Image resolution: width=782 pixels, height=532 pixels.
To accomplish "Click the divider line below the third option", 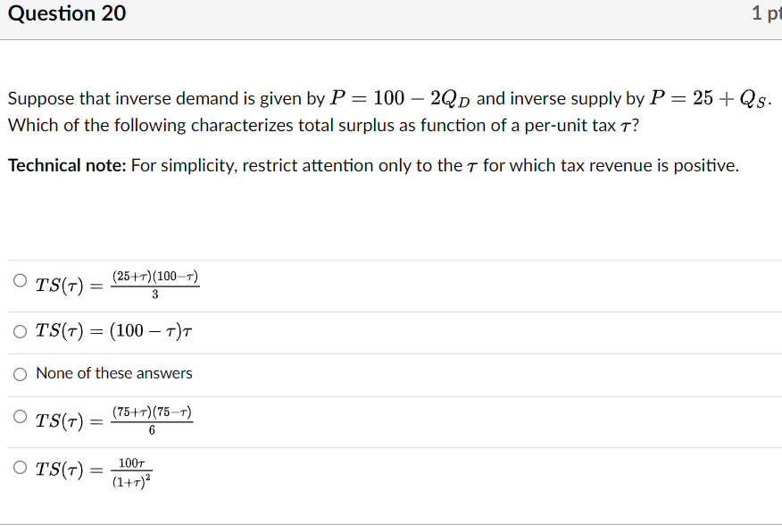I will click(x=391, y=395).
